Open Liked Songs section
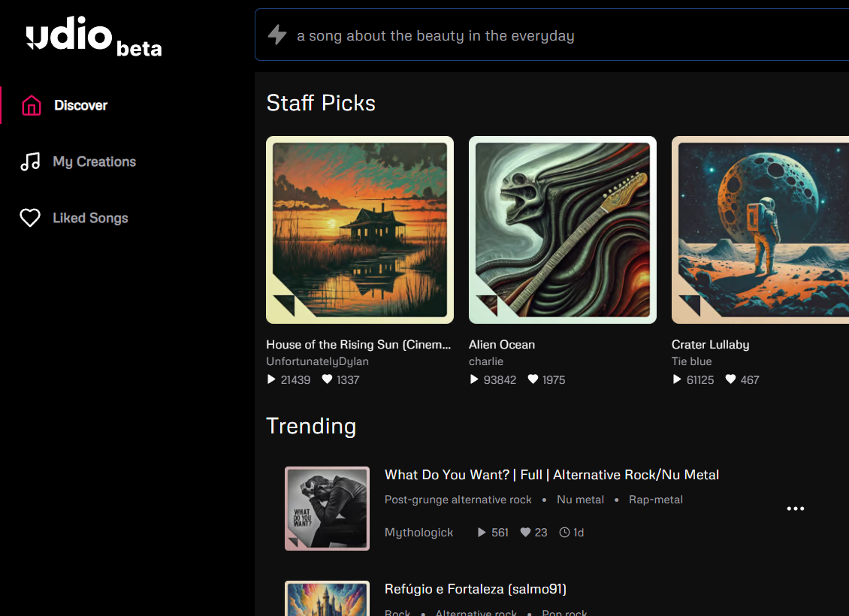849x616 pixels. 90,218
